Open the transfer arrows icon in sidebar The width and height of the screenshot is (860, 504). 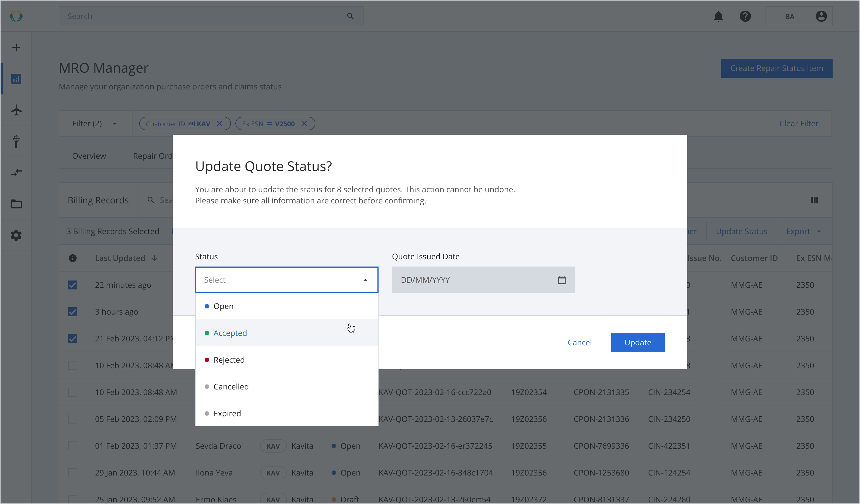[16, 173]
